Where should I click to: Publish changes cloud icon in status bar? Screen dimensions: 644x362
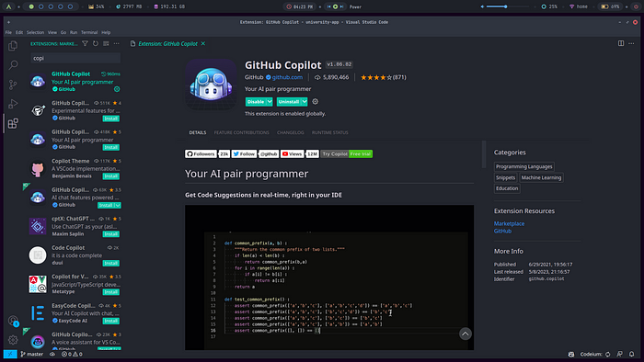52,354
